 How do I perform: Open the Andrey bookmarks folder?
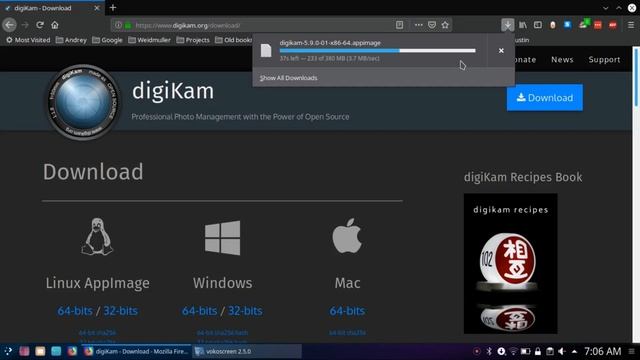pos(71,40)
